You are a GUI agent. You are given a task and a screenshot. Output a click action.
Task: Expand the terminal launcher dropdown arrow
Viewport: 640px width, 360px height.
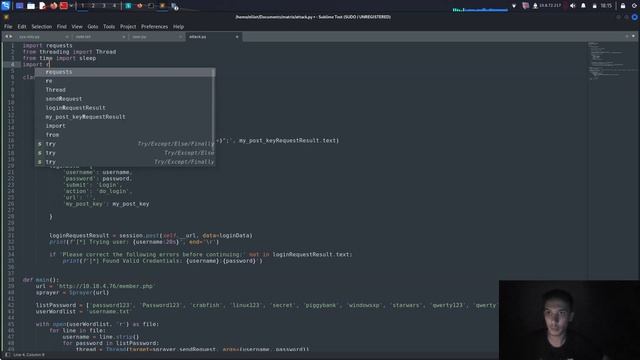tap(71, 6)
